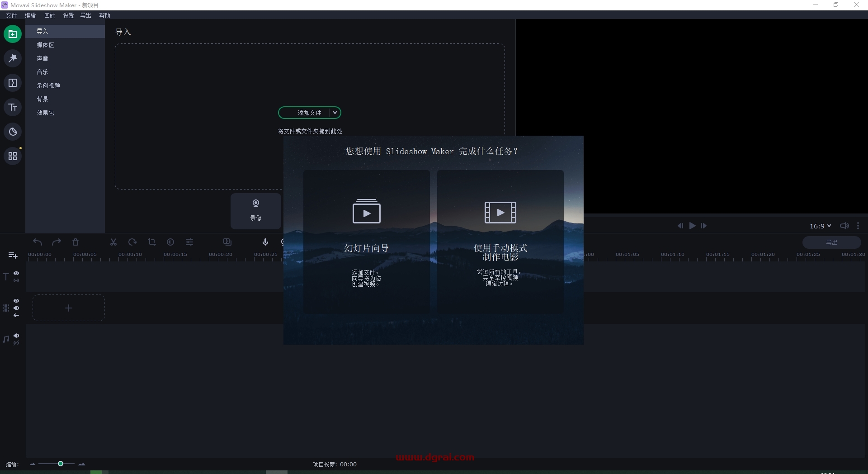Open the preview three-dot options menu
The image size is (868, 474).
[x=858, y=226]
